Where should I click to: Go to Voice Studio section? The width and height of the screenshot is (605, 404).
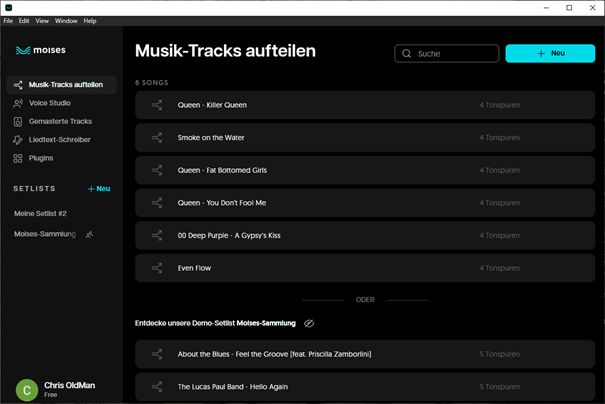pos(49,103)
